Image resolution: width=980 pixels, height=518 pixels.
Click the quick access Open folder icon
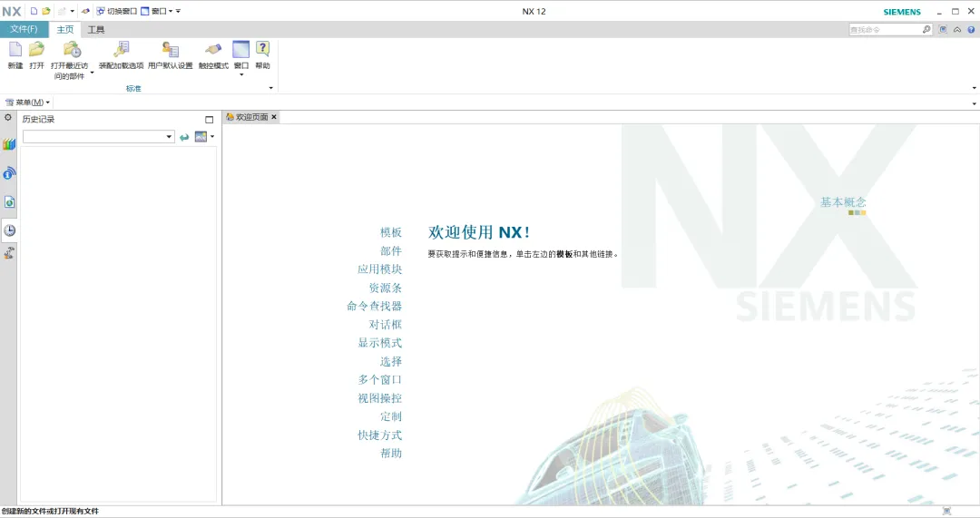click(45, 11)
